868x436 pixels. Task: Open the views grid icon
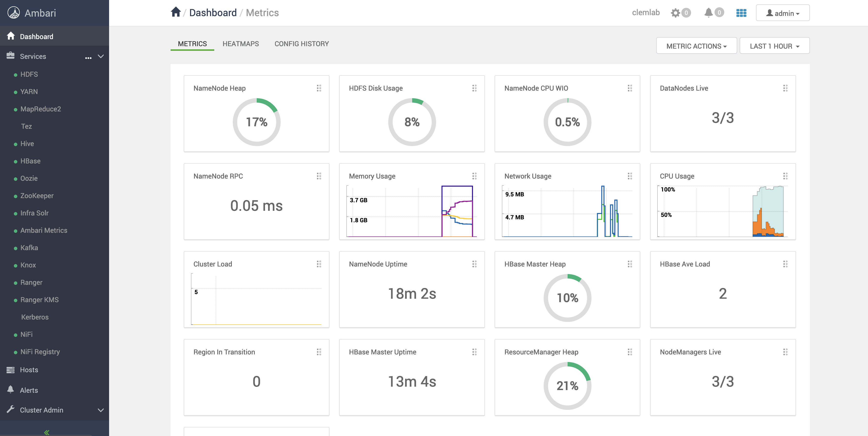[741, 13]
